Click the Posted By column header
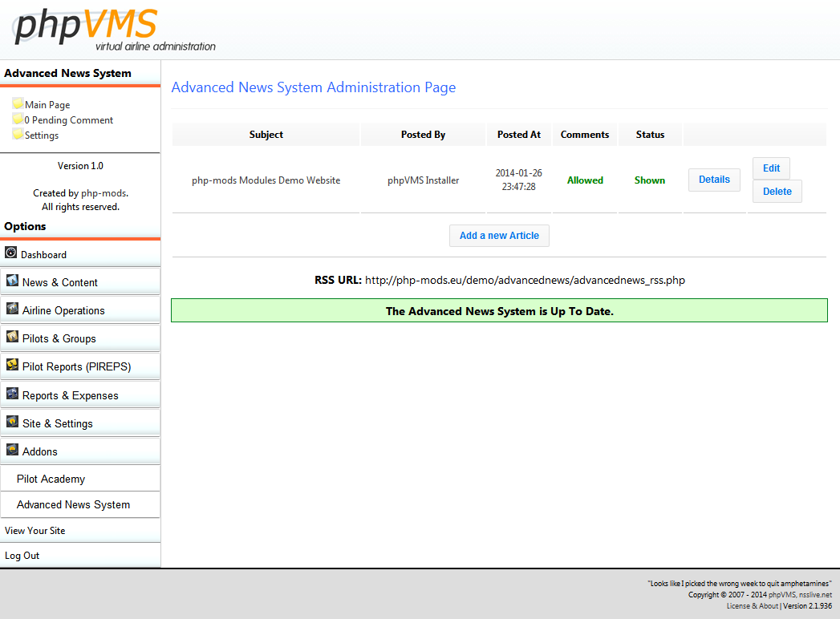Screen dimensions: 840x619 click(x=423, y=135)
